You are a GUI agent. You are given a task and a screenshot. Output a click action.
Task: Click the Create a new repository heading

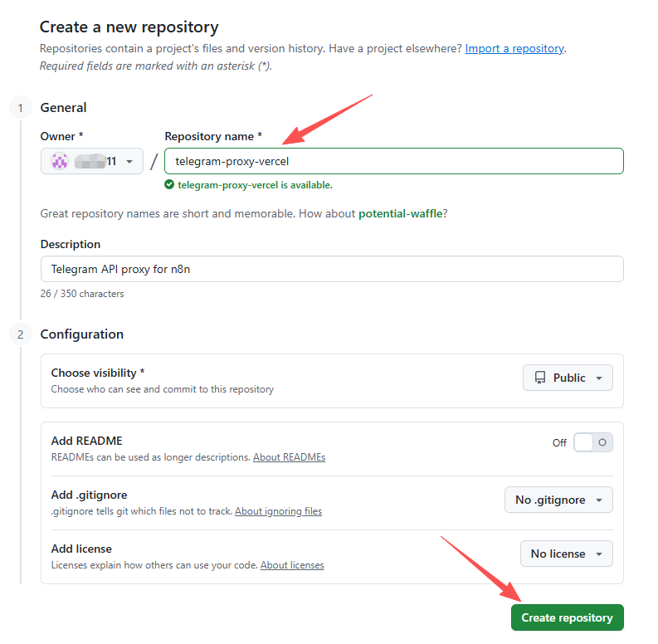coord(129,27)
